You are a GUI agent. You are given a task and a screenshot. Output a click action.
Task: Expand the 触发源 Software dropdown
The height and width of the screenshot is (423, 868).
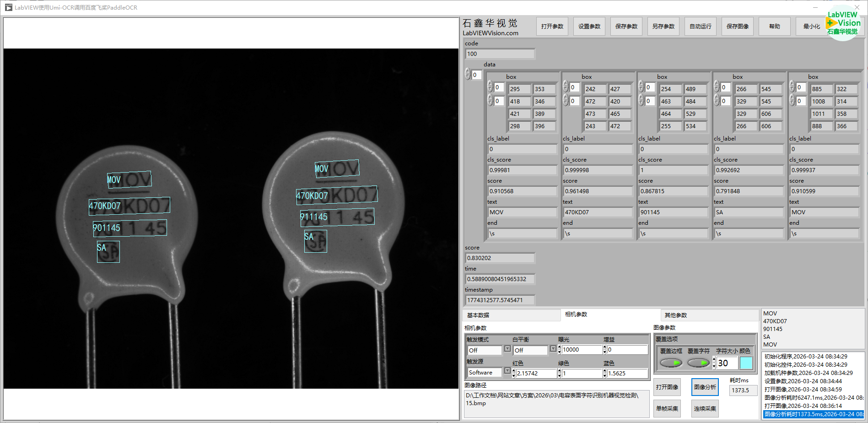coord(507,371)
